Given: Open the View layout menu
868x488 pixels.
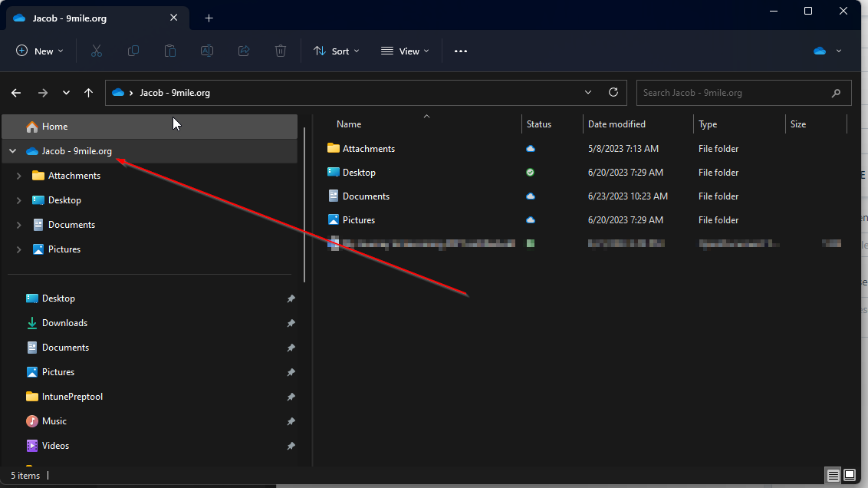Looking at the screenshot, I should point(405,51).
